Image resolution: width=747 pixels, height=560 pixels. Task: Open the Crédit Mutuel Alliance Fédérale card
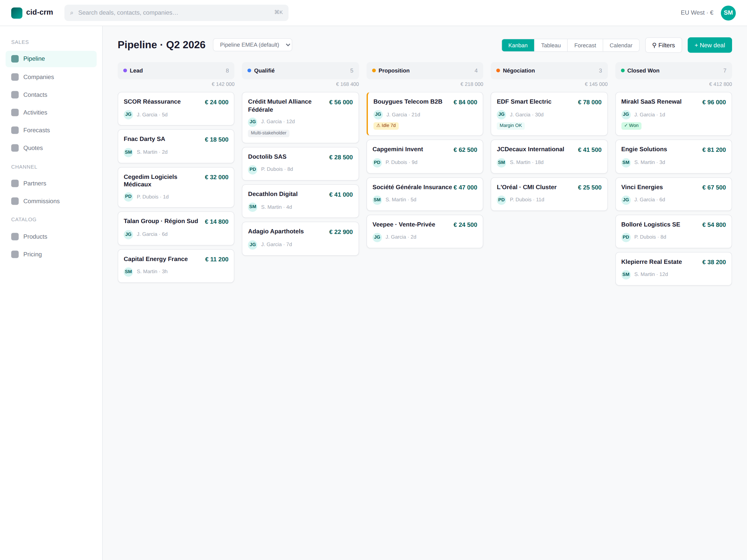click(300, 118)
